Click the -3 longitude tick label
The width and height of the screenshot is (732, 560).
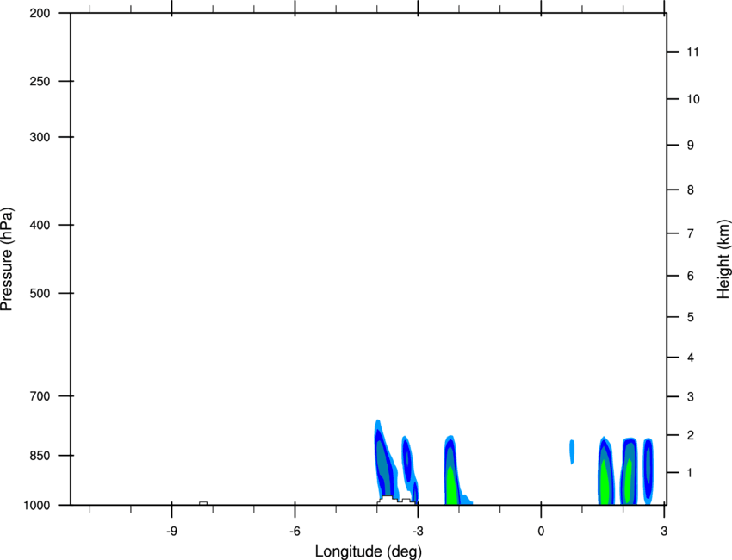tap(418, 532)
